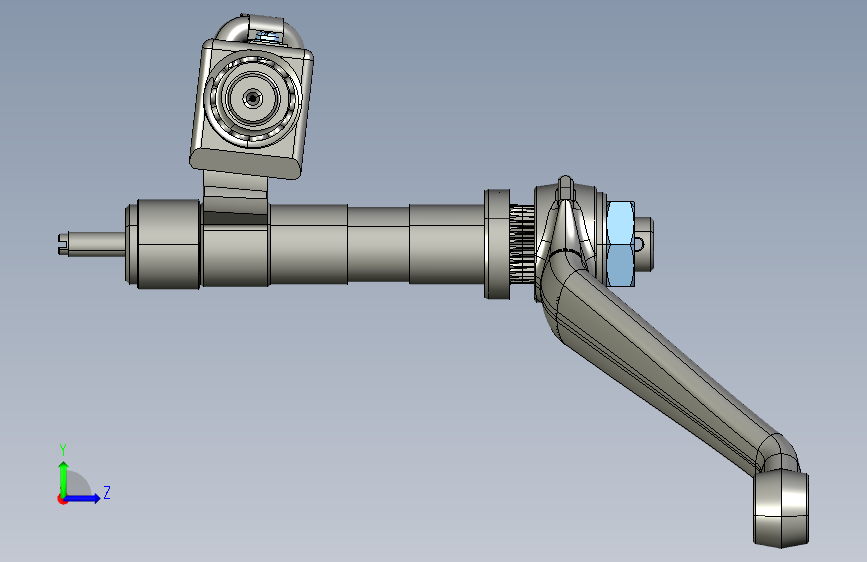Click the blue Z axis arrow
The image size is (867, 562).
(83, 498)
